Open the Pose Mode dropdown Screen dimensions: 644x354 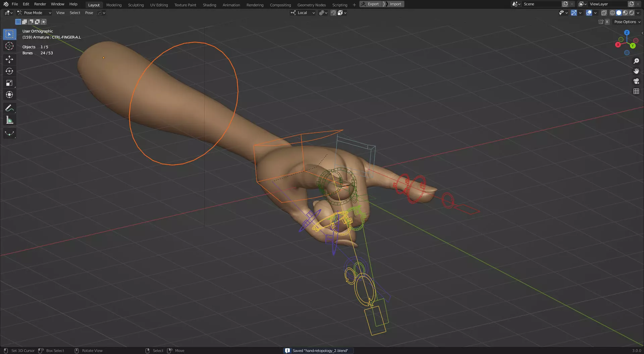pos(34,13)
